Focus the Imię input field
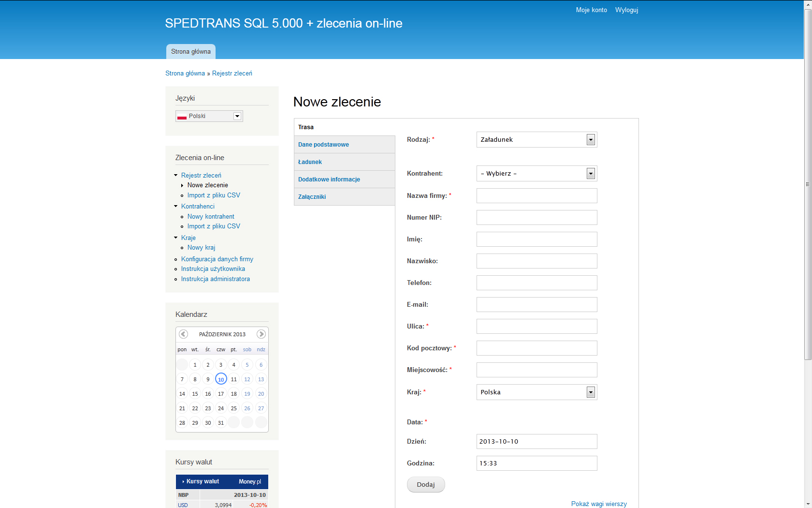This screenshot has width=812, height=508. tap(537, 239)
